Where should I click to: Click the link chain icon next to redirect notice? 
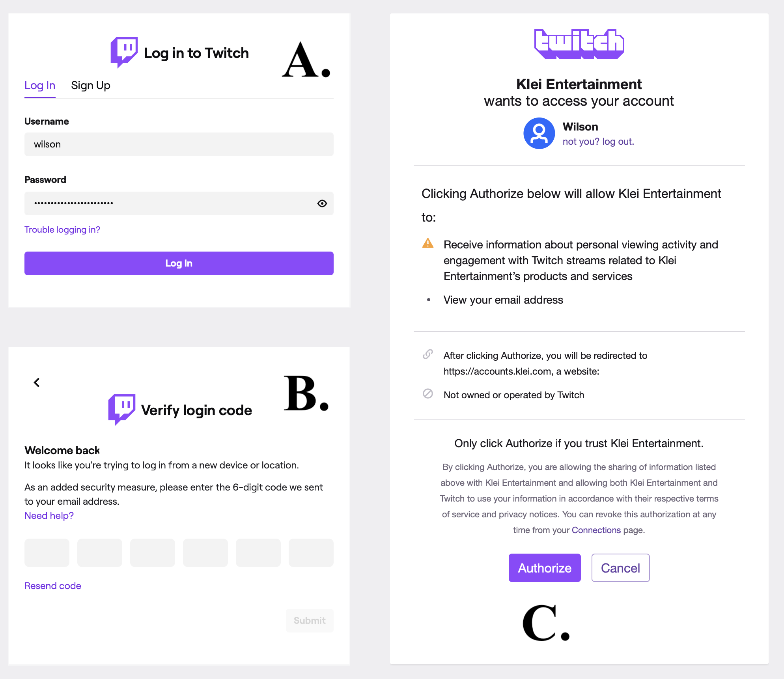427,354
